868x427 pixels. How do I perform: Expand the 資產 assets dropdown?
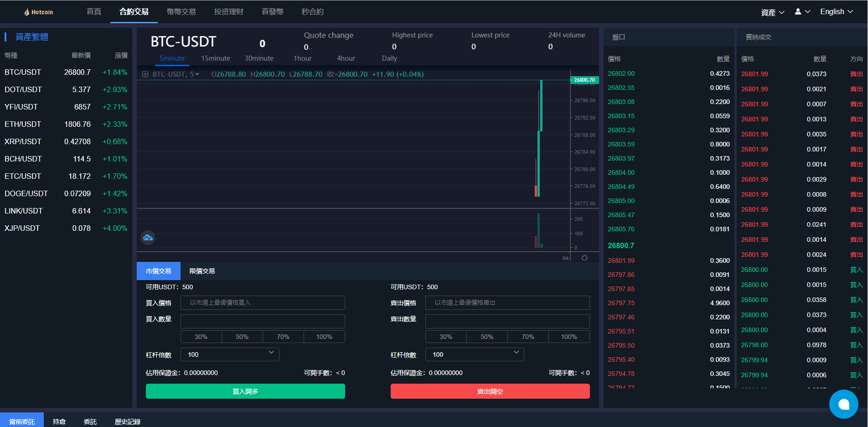(x=772, y=12)
